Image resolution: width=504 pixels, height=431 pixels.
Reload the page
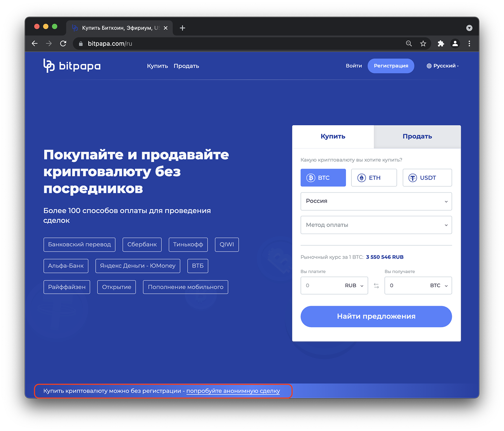pos(63,43)
